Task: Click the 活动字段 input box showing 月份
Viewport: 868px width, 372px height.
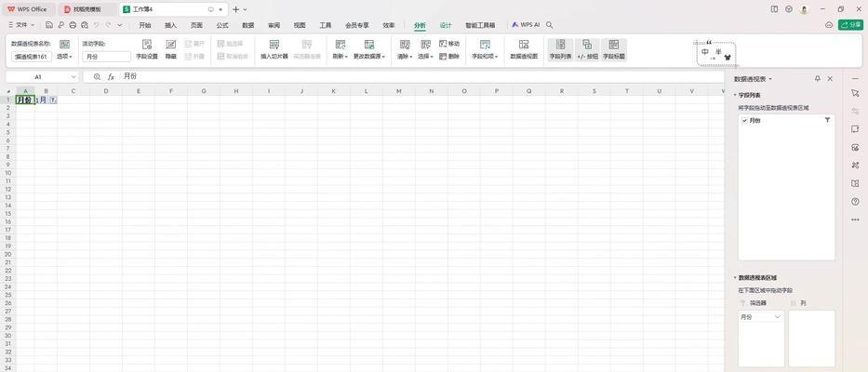Action: tap(106, 57)
